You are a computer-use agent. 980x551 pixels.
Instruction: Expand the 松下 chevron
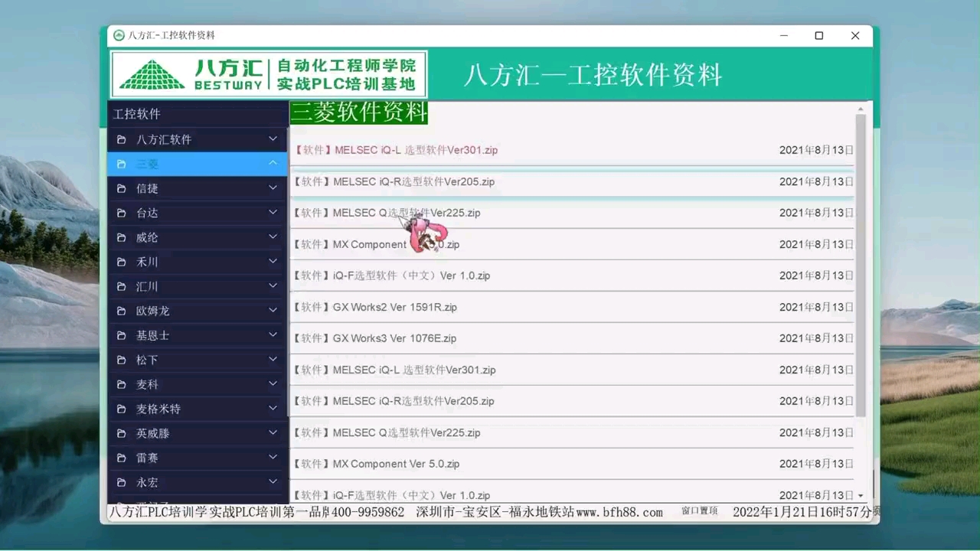[x=273, y=359]
